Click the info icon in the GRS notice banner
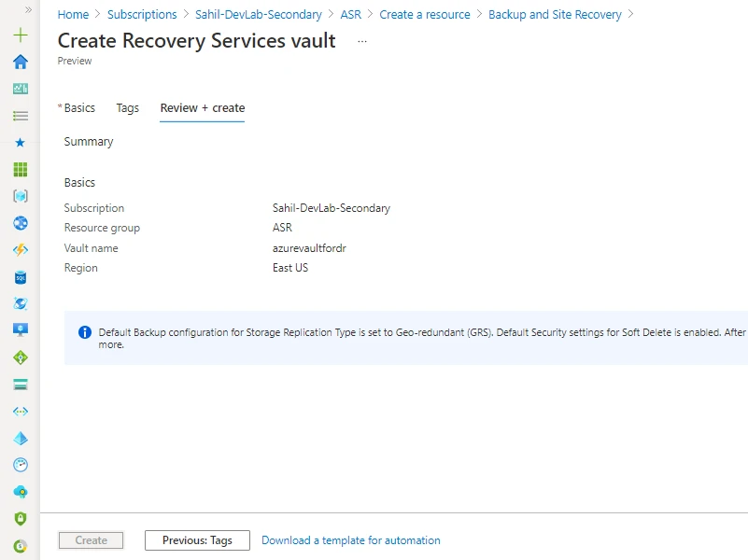Screen dimensions: 748x560 (84, 332)
